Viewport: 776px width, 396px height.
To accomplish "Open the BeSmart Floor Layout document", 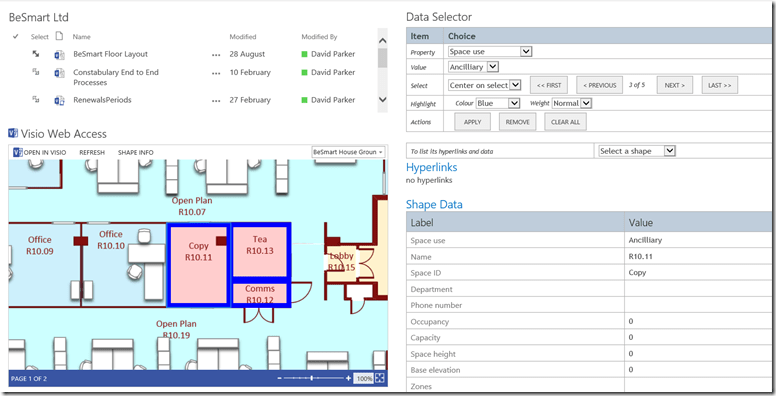I will coord(110,54).
